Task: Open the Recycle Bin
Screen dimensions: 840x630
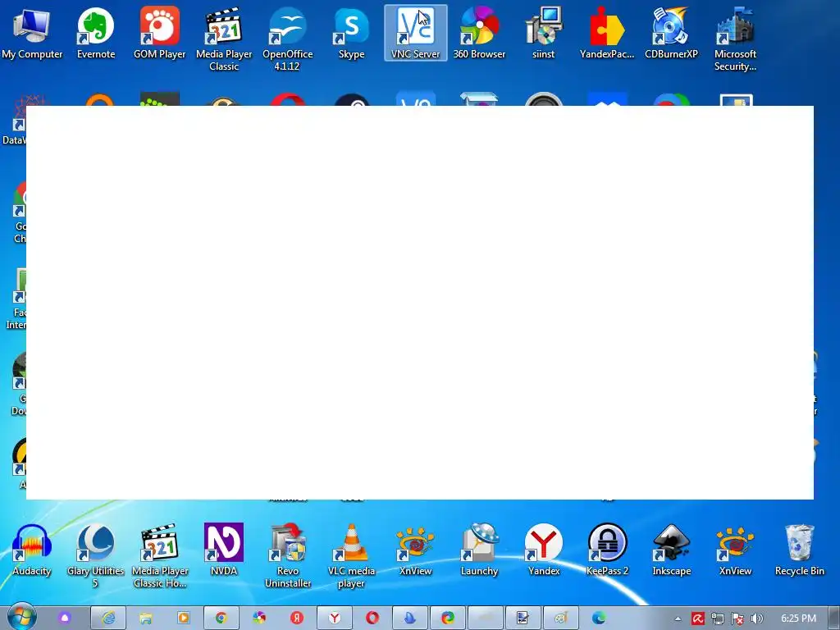Action: click(x=799, y=550)
